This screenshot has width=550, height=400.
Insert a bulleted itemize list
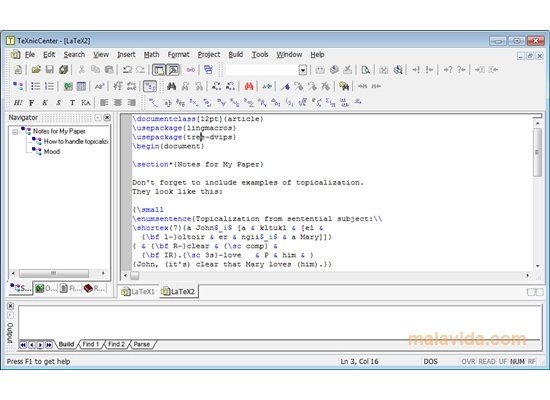click(35, 86)
